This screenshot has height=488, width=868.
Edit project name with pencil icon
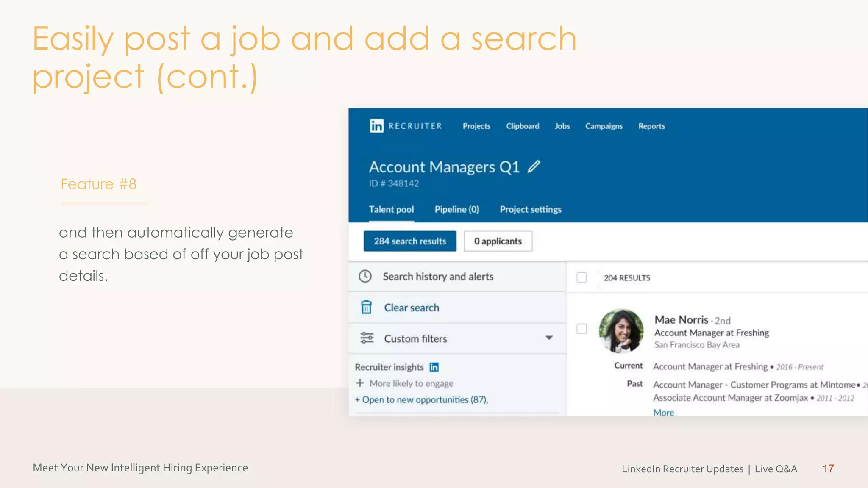pyautogui.click(x=534, y=166)
